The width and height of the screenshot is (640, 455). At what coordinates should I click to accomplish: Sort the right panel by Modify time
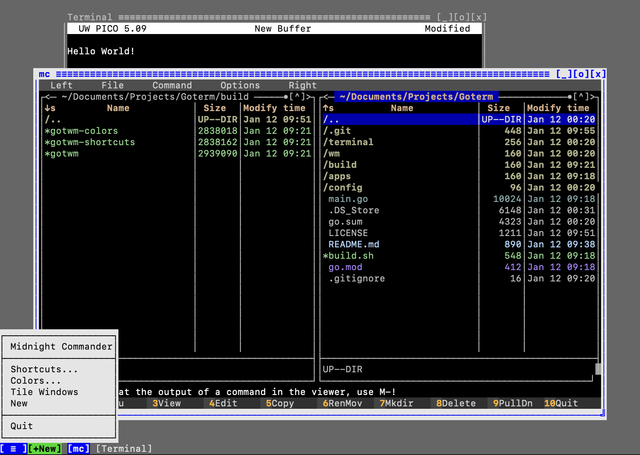558,108
